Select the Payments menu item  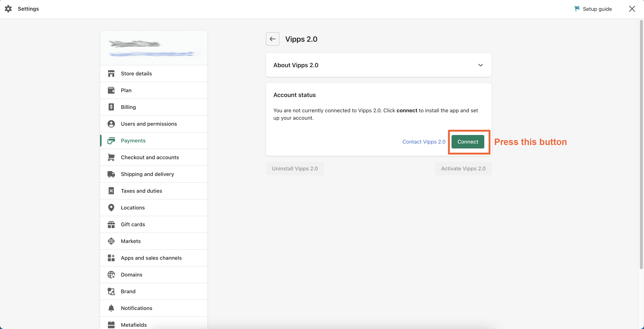(x=154, y=141)
